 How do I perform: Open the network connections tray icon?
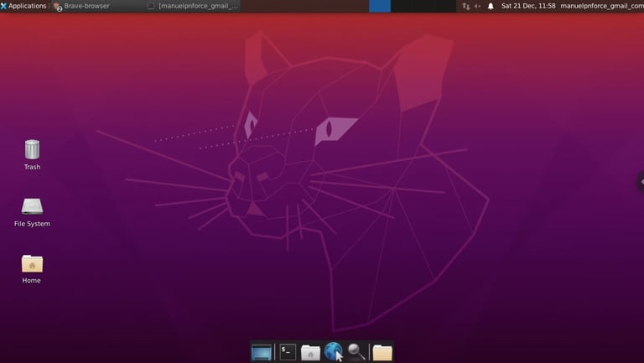pyautogui.click(x=465, y=6)
